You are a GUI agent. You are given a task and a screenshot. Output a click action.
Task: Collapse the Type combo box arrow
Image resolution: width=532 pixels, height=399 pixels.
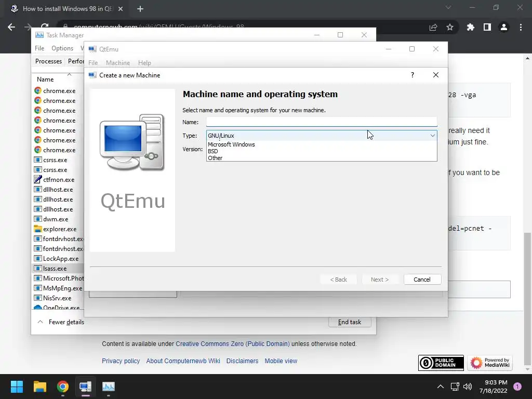[432, 136]
